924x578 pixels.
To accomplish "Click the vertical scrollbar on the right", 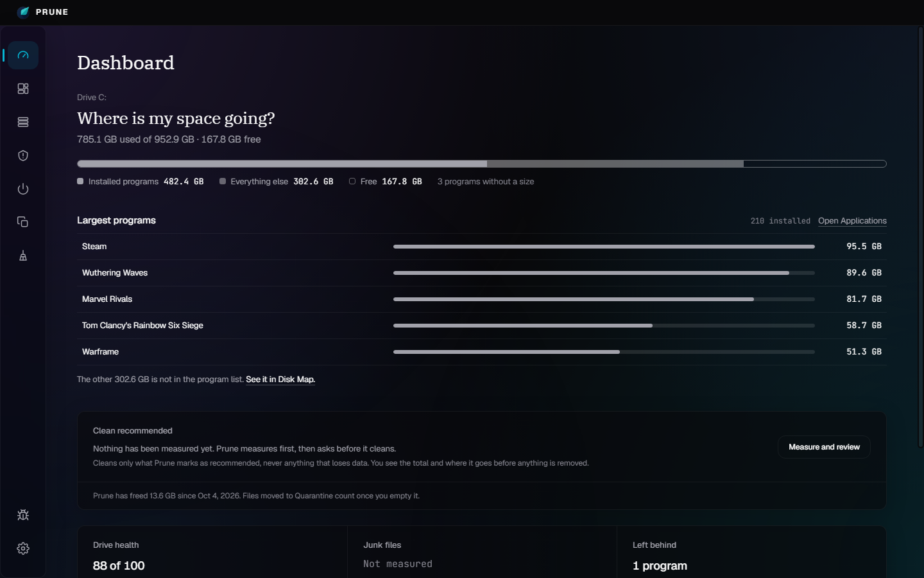I will coord(920,238).
